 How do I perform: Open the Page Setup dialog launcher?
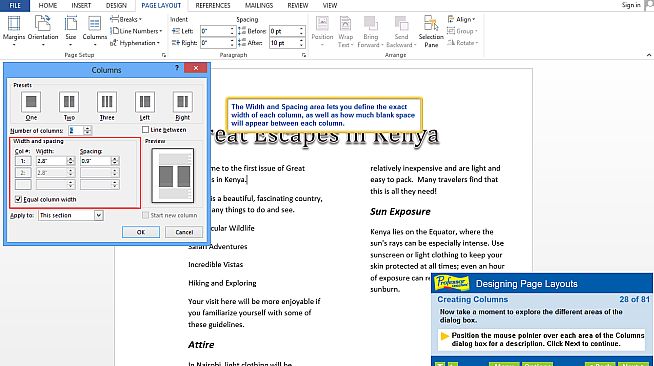coord(164,55)
